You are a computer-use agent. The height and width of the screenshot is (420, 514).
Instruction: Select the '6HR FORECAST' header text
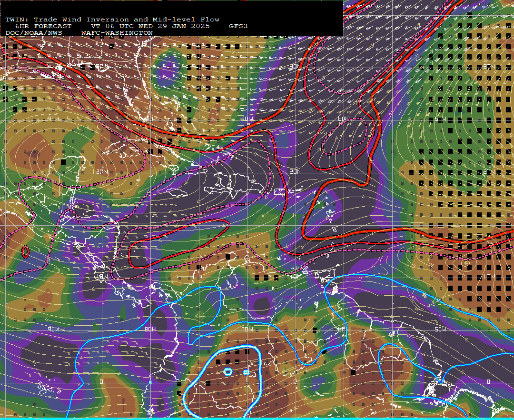[x=43, y=26]
